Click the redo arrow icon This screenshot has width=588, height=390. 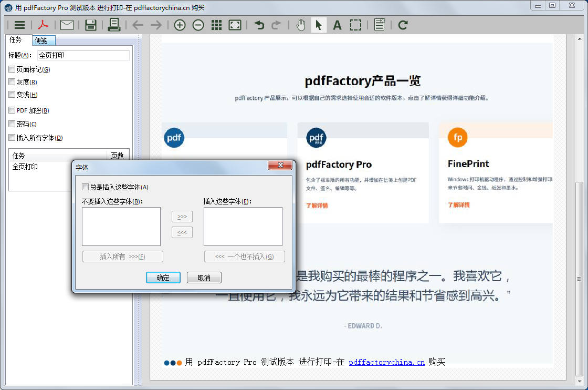276,25
